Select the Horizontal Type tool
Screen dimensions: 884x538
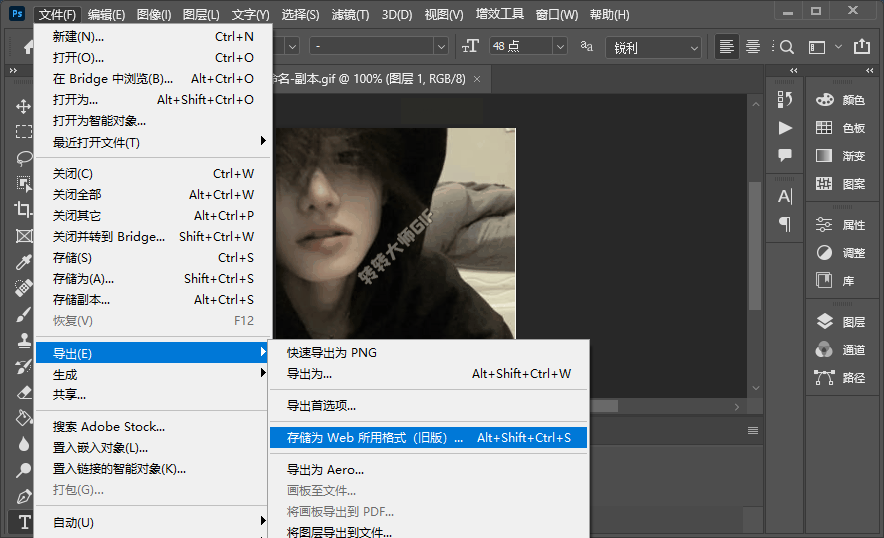pos(23,522)
